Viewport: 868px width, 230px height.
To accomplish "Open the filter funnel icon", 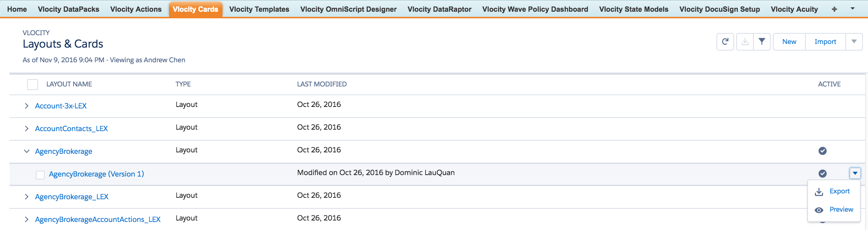I will (762, 42).
